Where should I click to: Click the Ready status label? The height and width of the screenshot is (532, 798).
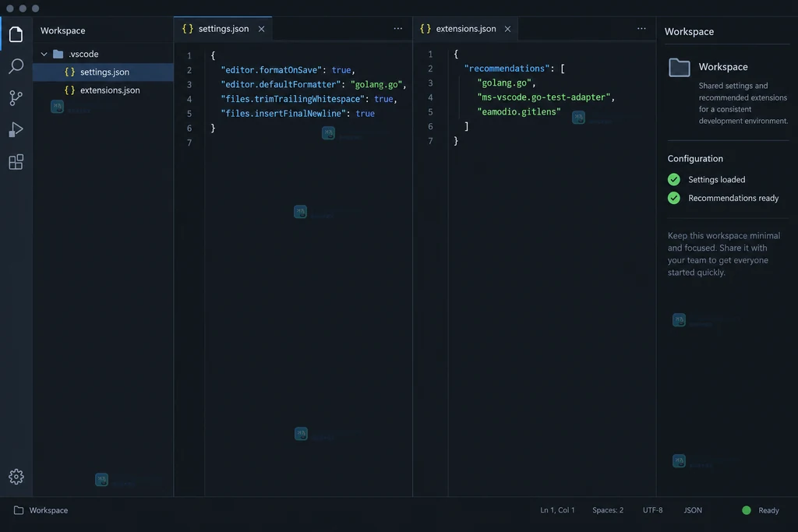[x=768, y=510]
